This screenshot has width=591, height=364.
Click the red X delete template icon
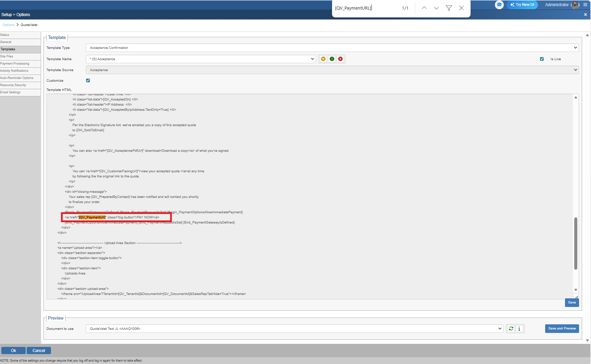(340, 59)
